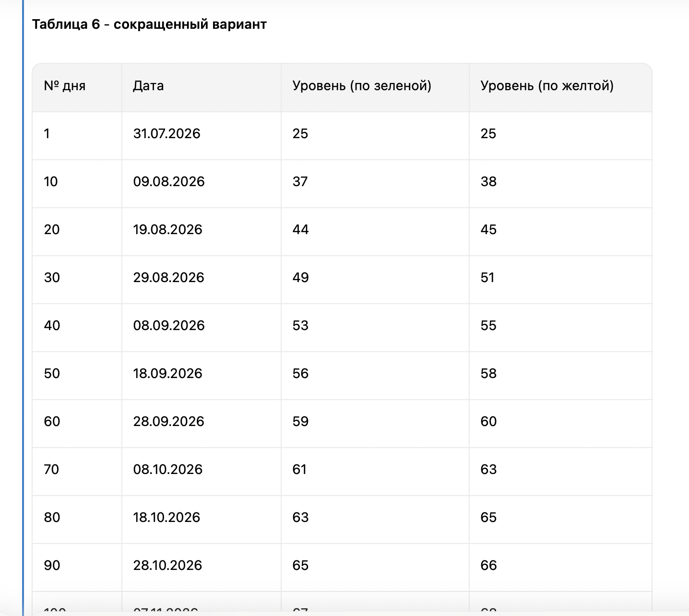Viewport: 689px width, 616px height.
Task: Click yellow level value 66 in the day 90 row
Action: pos(488,565)
